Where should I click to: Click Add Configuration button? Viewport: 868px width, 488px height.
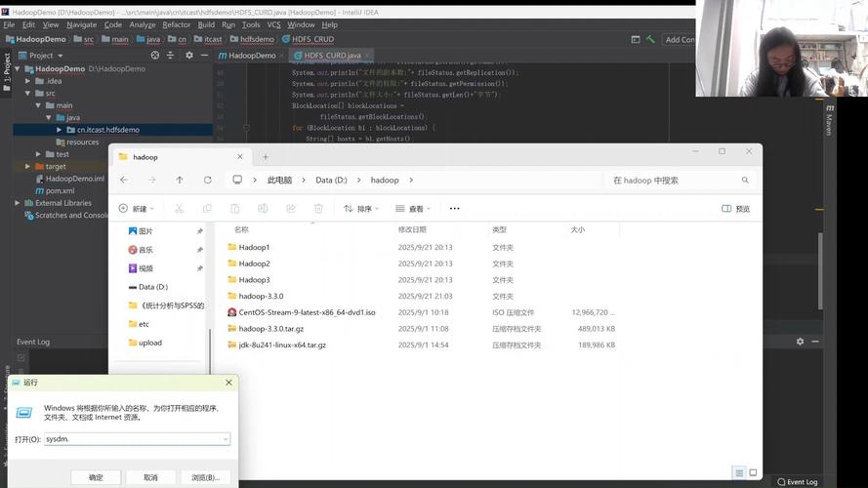(x=679, y=39)
